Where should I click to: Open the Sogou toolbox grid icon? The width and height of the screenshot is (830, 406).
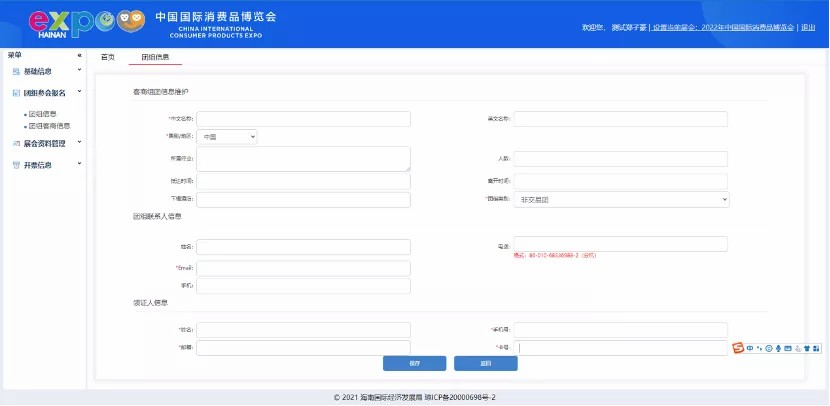pyautogui.click(x=816, y=348)
